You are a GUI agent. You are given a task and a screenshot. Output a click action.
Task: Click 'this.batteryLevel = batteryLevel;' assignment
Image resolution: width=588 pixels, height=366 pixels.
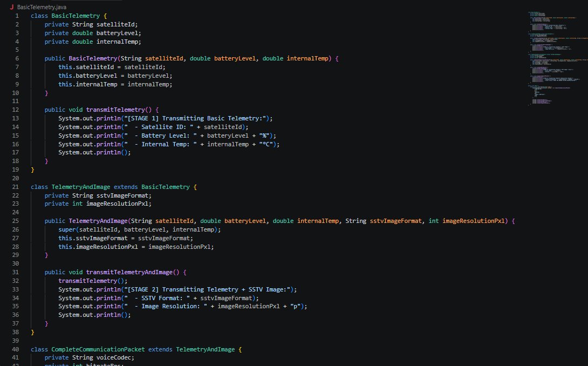click(x=115, y=76)
